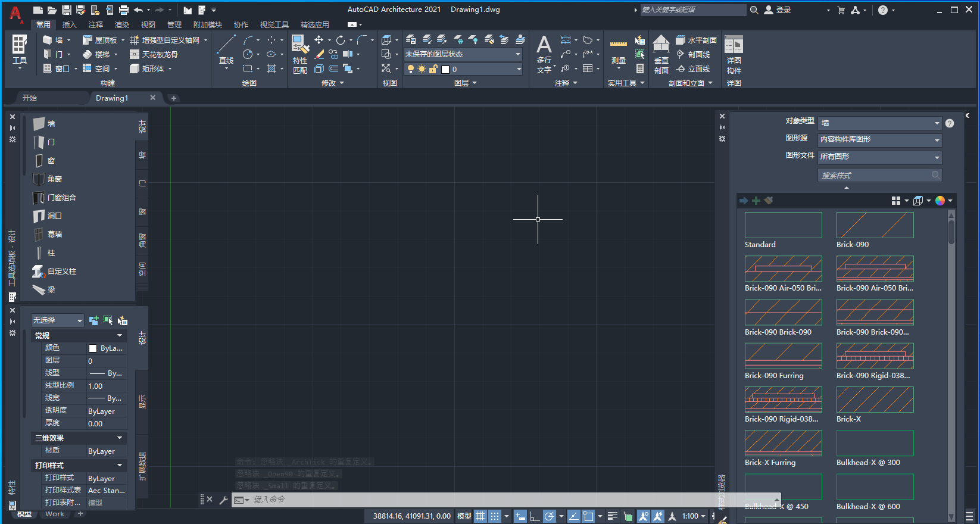Open the 无选择 selection dropdown in properties

click(57, 320)
